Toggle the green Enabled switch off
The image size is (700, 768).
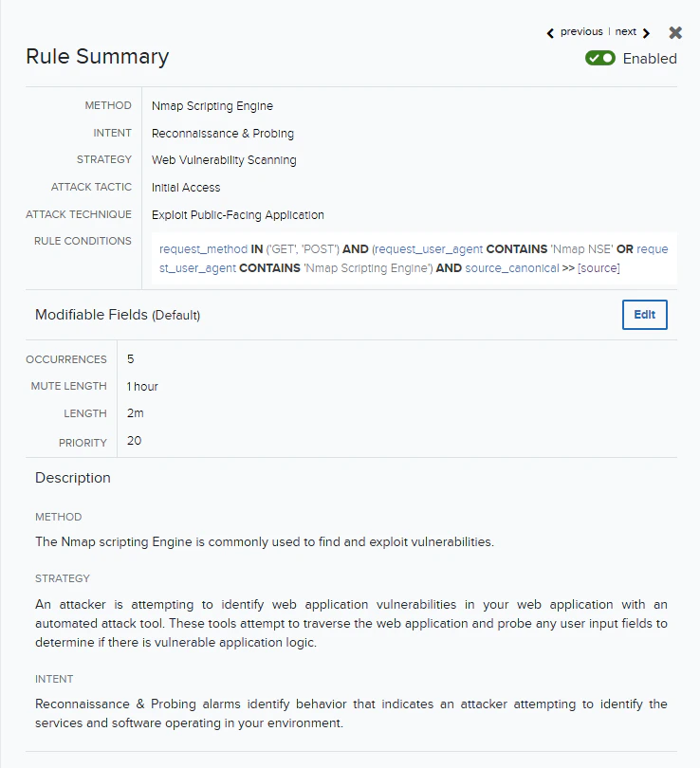pos(600,58)
